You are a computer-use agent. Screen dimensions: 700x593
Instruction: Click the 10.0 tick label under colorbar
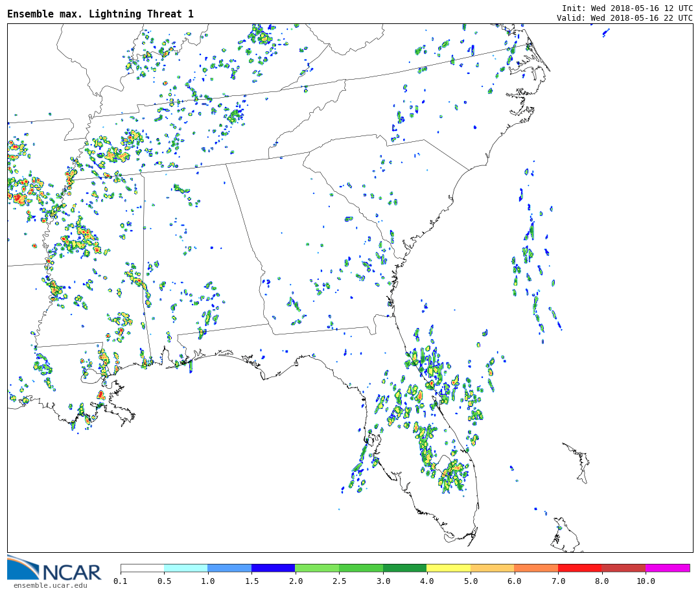(x=646, y=581)
